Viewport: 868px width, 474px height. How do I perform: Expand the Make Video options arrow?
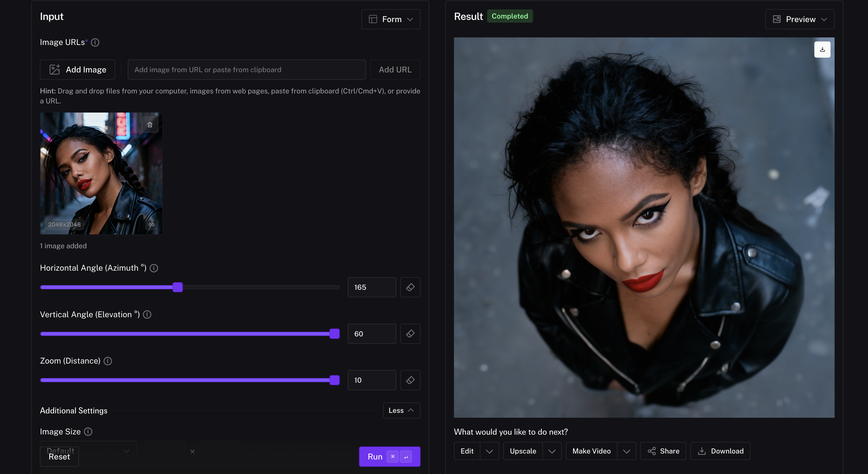(626, 451)
